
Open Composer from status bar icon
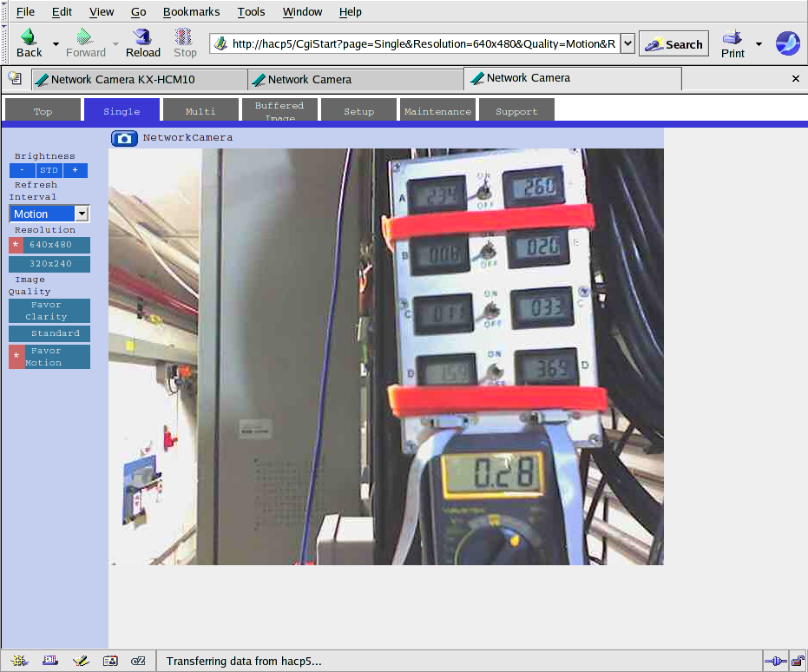pyautogui.click(x=81, y=661)
